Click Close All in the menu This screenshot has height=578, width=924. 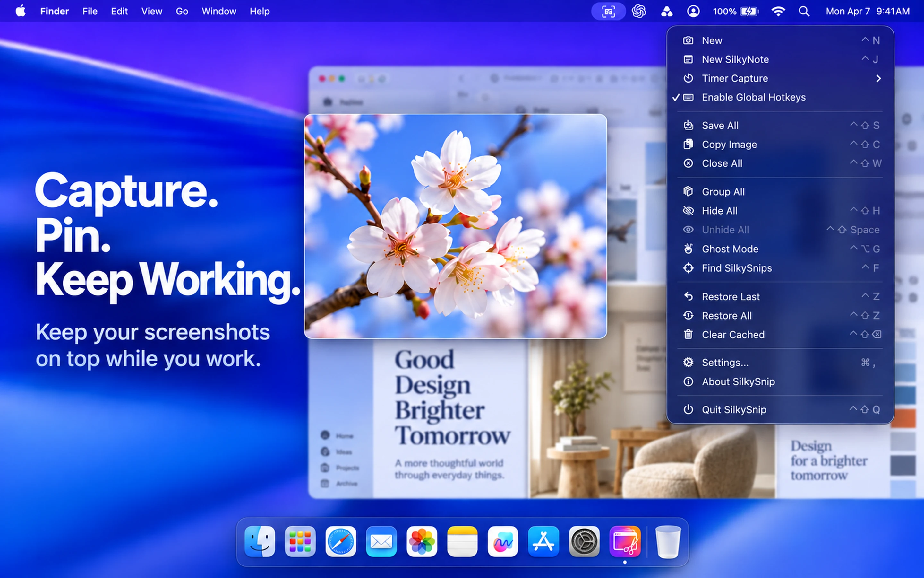click(x=780, y=164)
